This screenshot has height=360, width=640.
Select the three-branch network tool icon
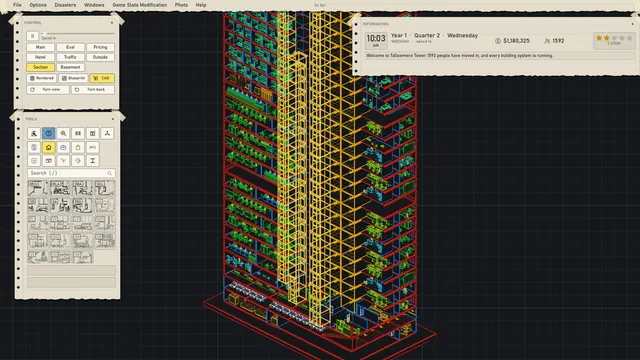click(x=107, y=133)
